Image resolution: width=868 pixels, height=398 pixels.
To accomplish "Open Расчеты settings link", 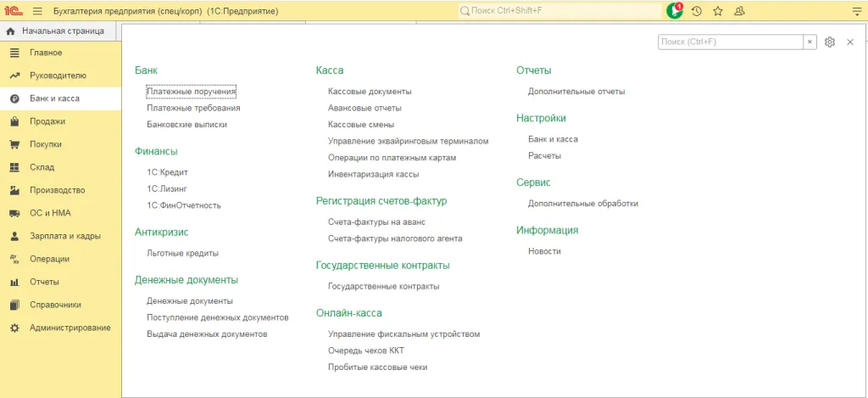I will [x=545, y=155].
